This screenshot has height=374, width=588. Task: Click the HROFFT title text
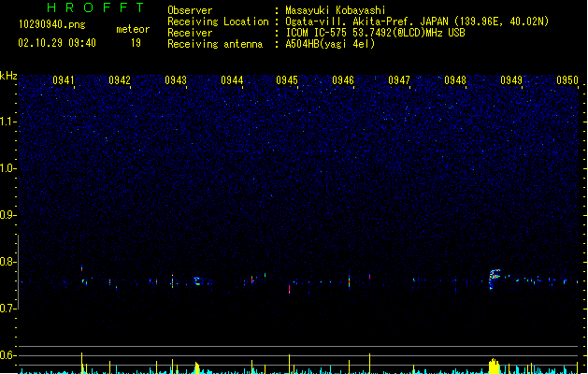click(x=96, y=7)
